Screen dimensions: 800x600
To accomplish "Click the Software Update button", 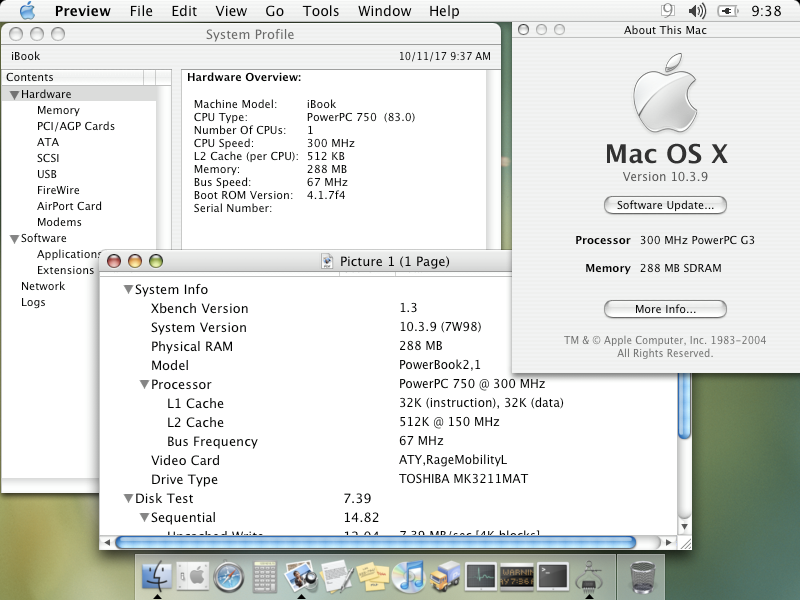I will 665,205.
